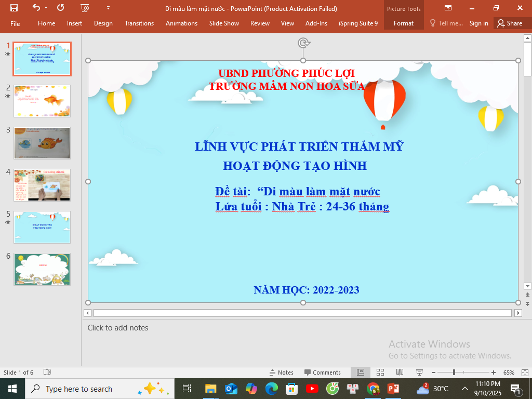Click the Share button
This screenshot has width=532, height=399.
pyautogui.click(x=509, y=23)
